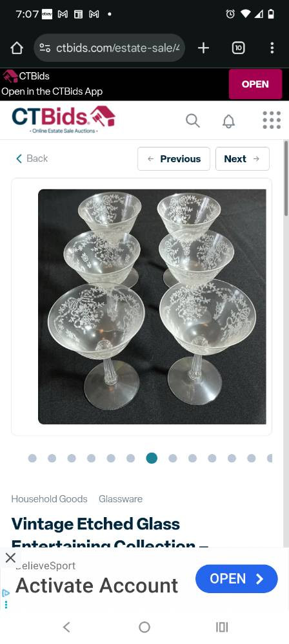Go to the Next item
289x644 pixels.
pos(243,159)
